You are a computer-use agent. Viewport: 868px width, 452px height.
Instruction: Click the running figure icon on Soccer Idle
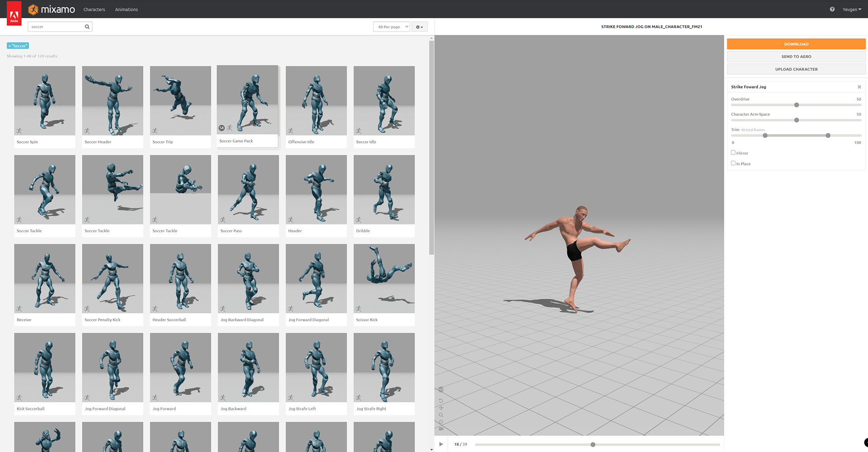click(x=359, y=131)
